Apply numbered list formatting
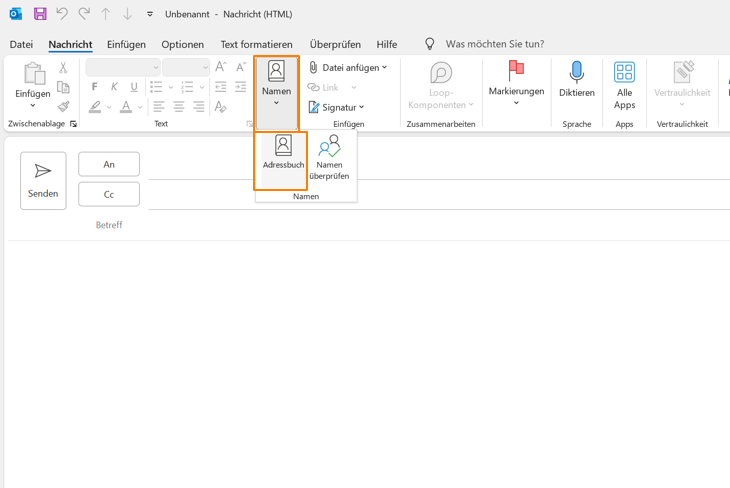 187,87
